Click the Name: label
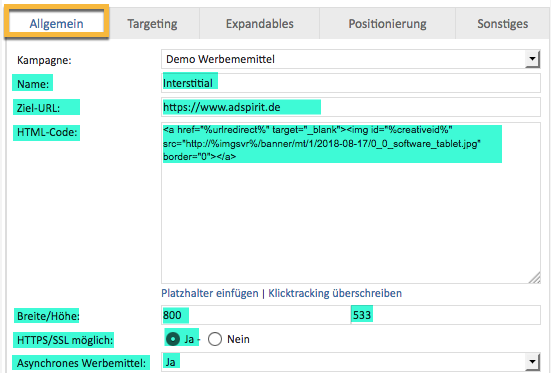Viewport: 551px width, 373px height. pyautogui.click(x=33, y=84)
